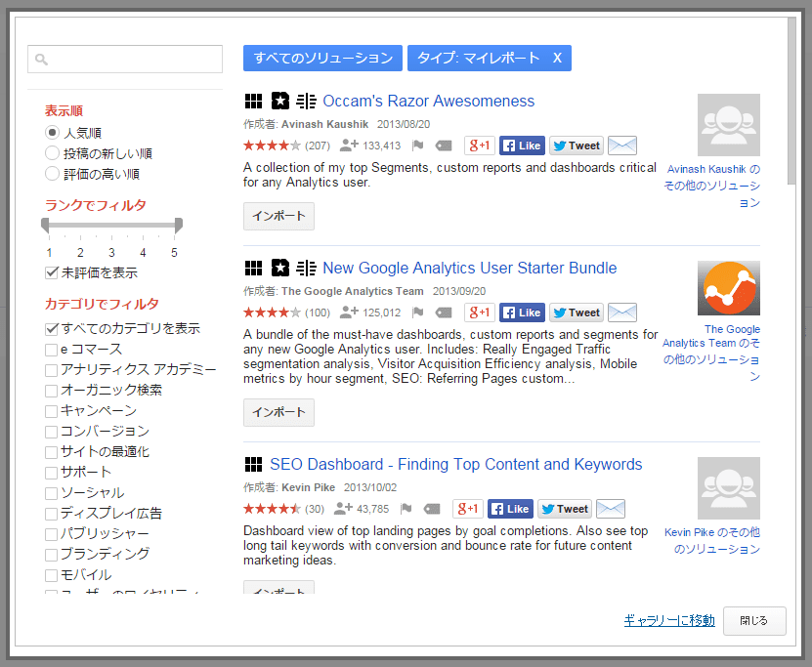Enable the サイトの最適化 category filter

pos(51,452)
